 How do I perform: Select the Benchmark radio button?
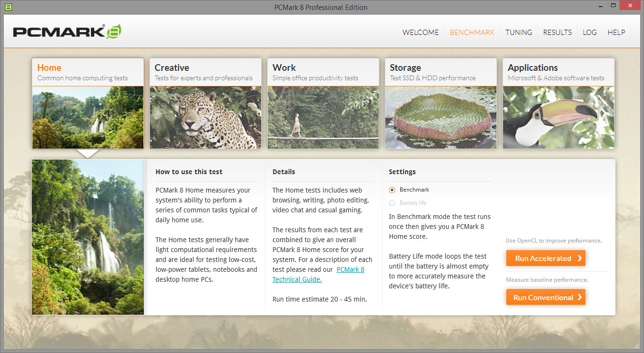(392, 190)
